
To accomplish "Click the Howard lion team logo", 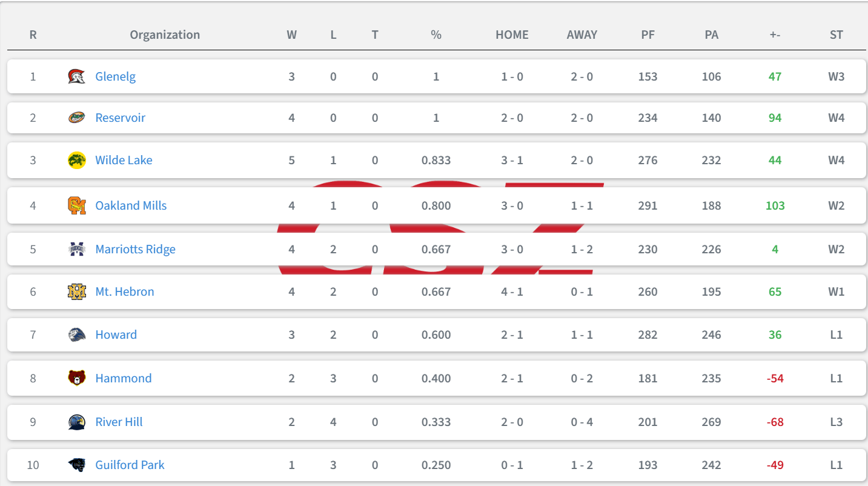I will (76, 335).
